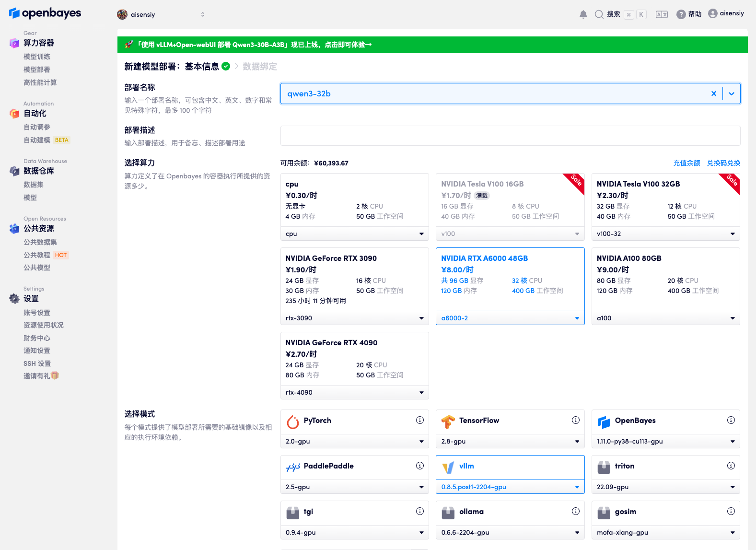Viewport: 756px width, 550px height.
Task: Clear the deployment name with X
Action: pyautogui.click(x=713, y=94)
